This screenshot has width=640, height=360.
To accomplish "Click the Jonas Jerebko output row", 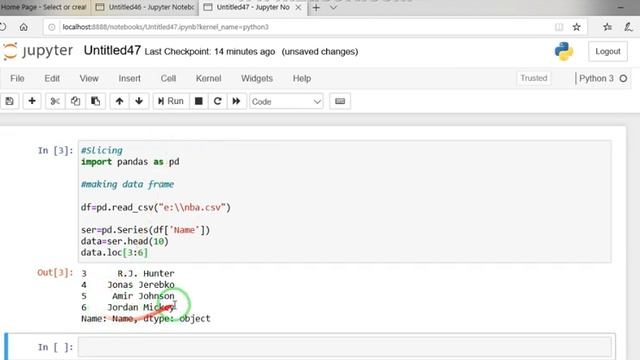I will point(128,284).
